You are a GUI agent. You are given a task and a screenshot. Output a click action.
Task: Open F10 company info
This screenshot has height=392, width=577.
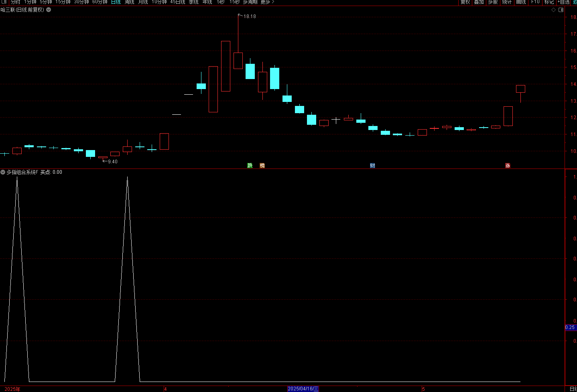pyautogui.click(x=535, y=2)
